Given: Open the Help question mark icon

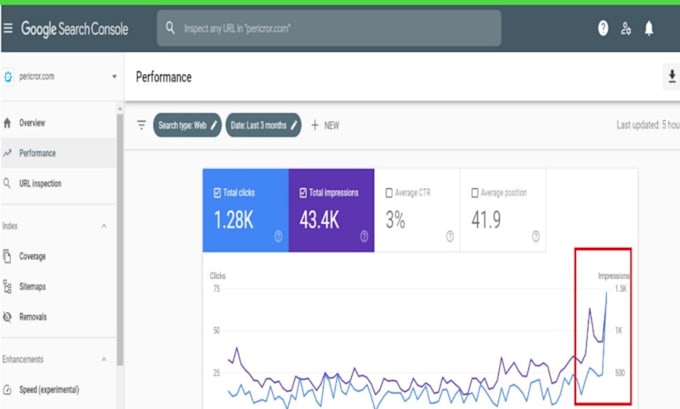Looking at the screenshot, I should [603, 29].
